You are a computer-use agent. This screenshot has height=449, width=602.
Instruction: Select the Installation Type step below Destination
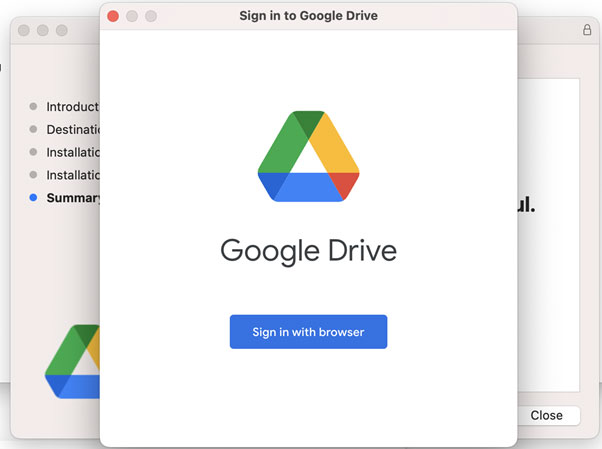[x=72, y=153]
